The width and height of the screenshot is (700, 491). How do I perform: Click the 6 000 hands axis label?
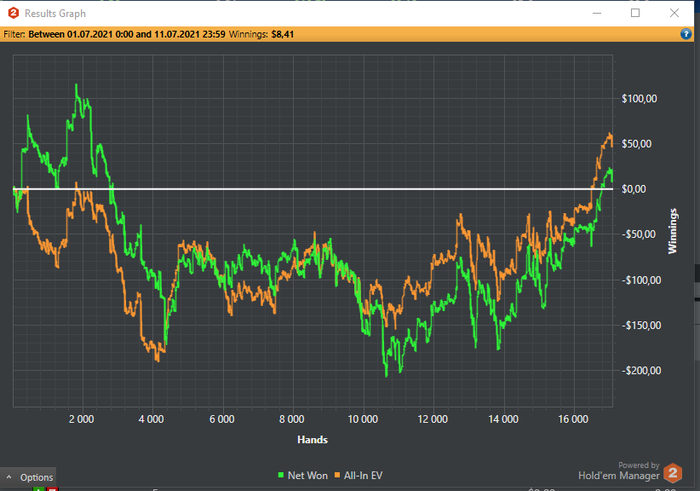point(222,419)
